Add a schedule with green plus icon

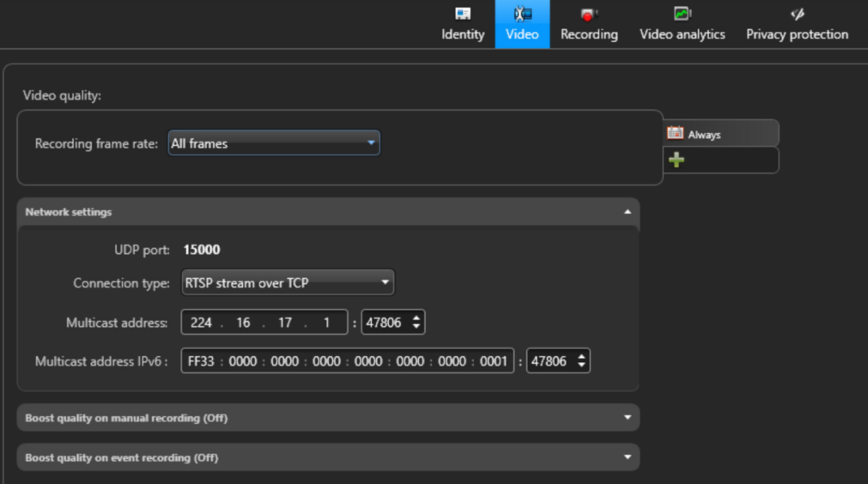pyautogui.click(x=677, y=160)
